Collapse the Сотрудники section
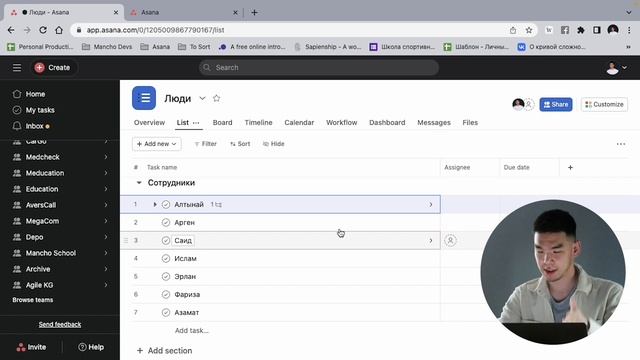Viewport: 640px width, 360px height. click(x=139, y=182)
